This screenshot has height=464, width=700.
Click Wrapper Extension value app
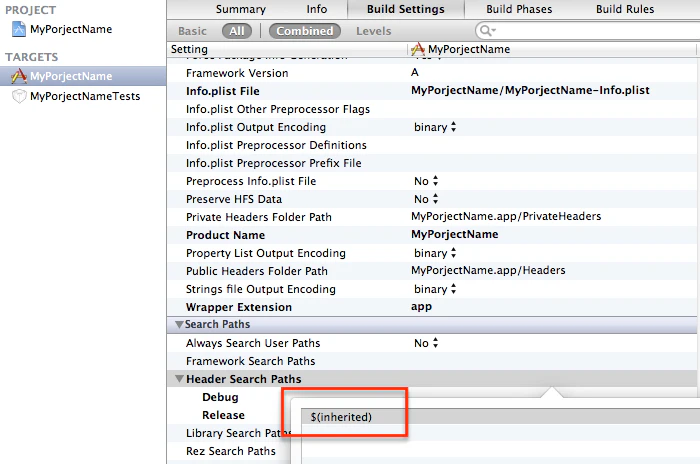click(x=421, y=307)
